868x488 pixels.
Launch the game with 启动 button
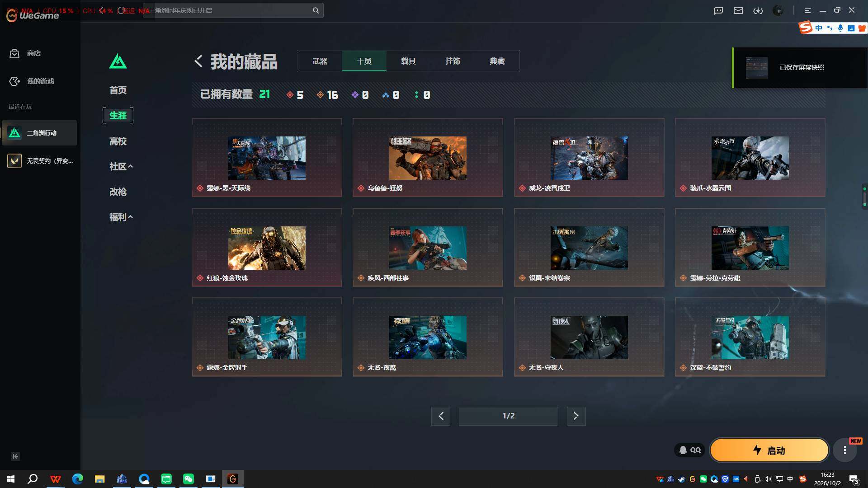[769, 450]
